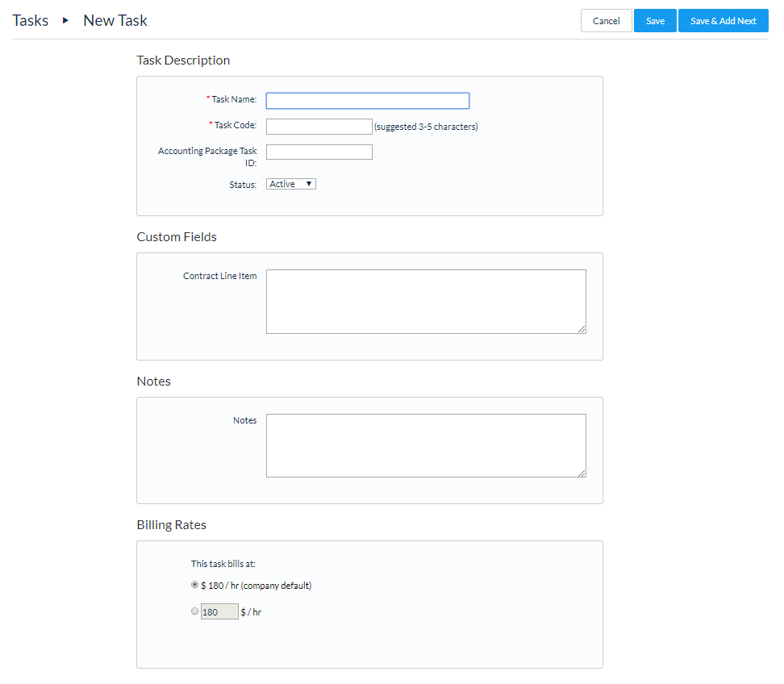Open the Status dropdown

tap(291, 184)
